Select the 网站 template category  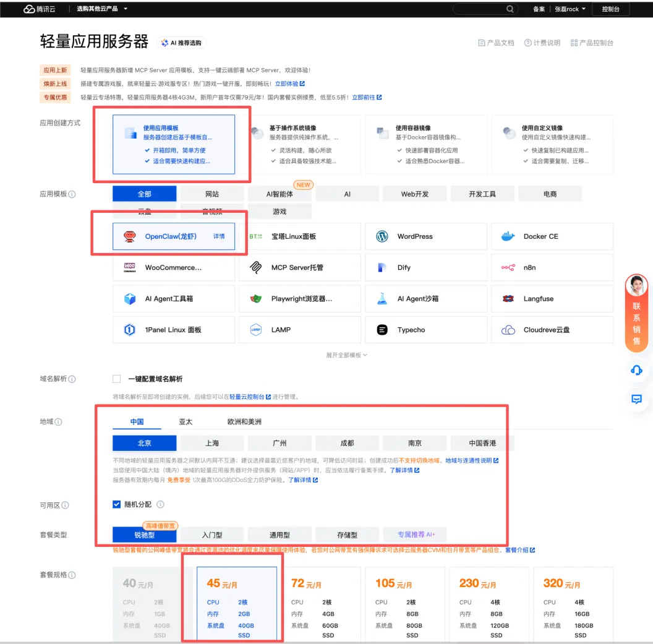(212, 194)
